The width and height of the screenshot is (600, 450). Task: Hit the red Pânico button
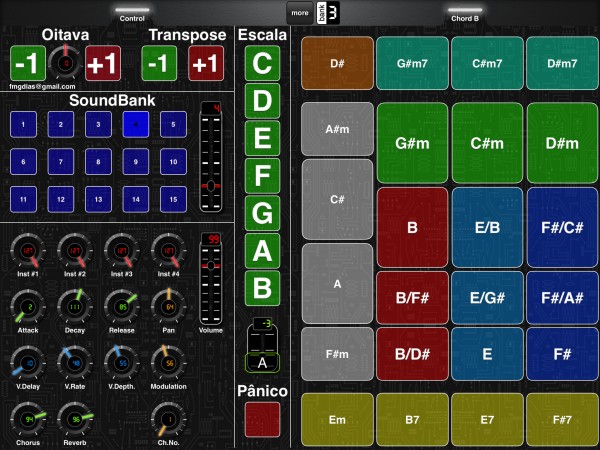coord(262,419)
